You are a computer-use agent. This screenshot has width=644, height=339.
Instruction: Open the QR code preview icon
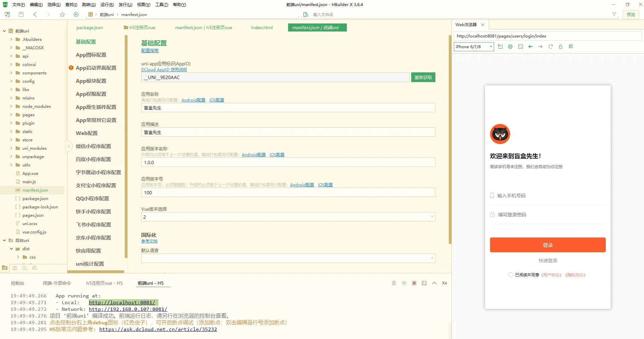pos(571,47)
